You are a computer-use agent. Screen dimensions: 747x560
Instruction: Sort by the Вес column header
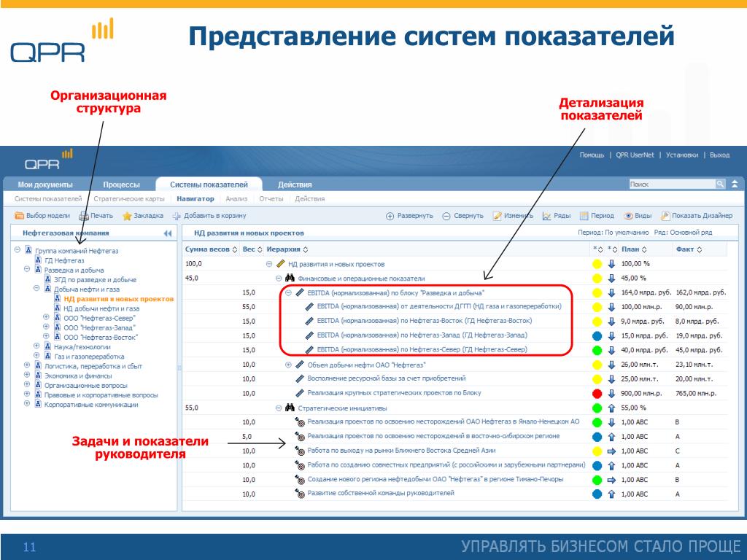point(252,249)
